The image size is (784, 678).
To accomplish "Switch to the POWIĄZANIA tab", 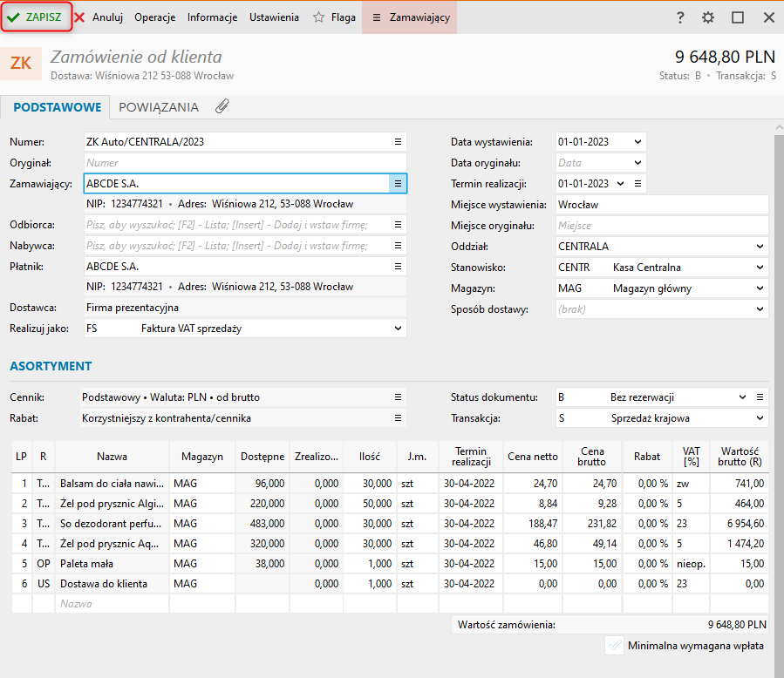I will (159, 107).
